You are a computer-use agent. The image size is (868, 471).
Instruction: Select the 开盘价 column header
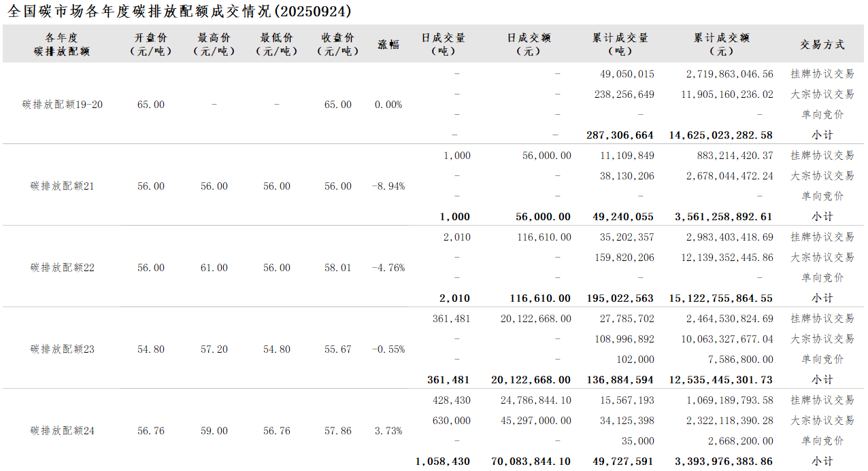[x=150, y=44]
